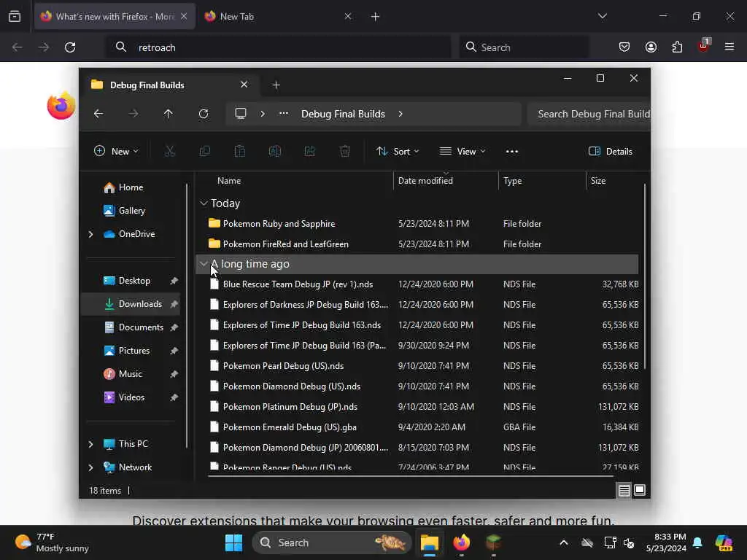
Task: Open the Firefox application hamburger menu
Action: [x=729, y=47]
